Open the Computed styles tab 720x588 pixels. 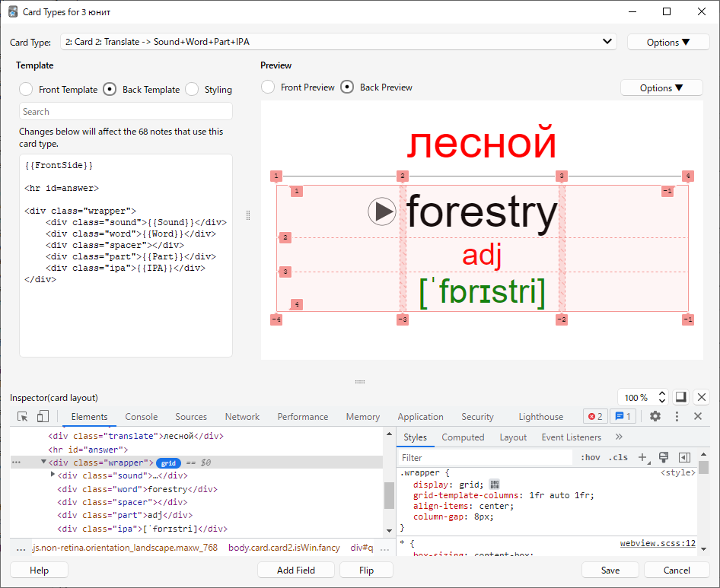(x=463, y=437)
